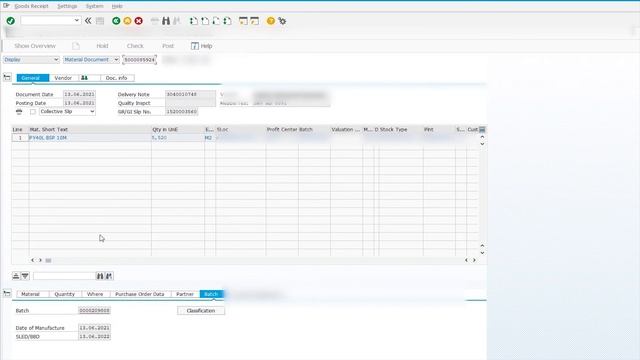Click the yellow Help question mark icon
Screen dimensions: 640x360
[x=271, y=21]
